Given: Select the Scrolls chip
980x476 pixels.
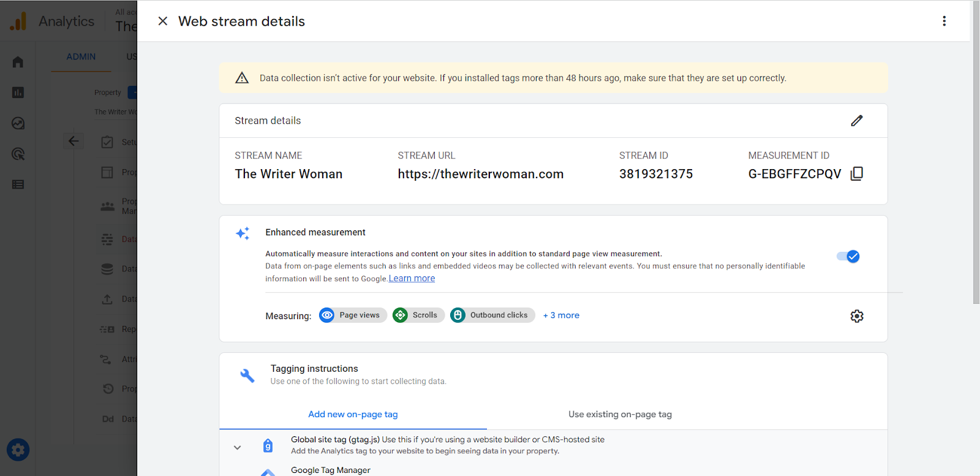Looking at the screenshot, I should pyautogui.click(x=418, y=315).
